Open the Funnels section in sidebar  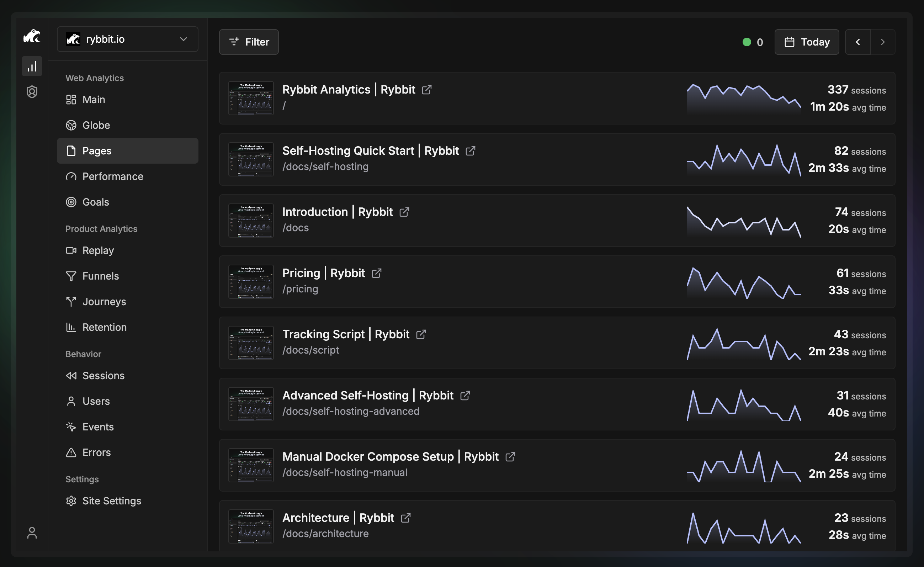[100, 276]
